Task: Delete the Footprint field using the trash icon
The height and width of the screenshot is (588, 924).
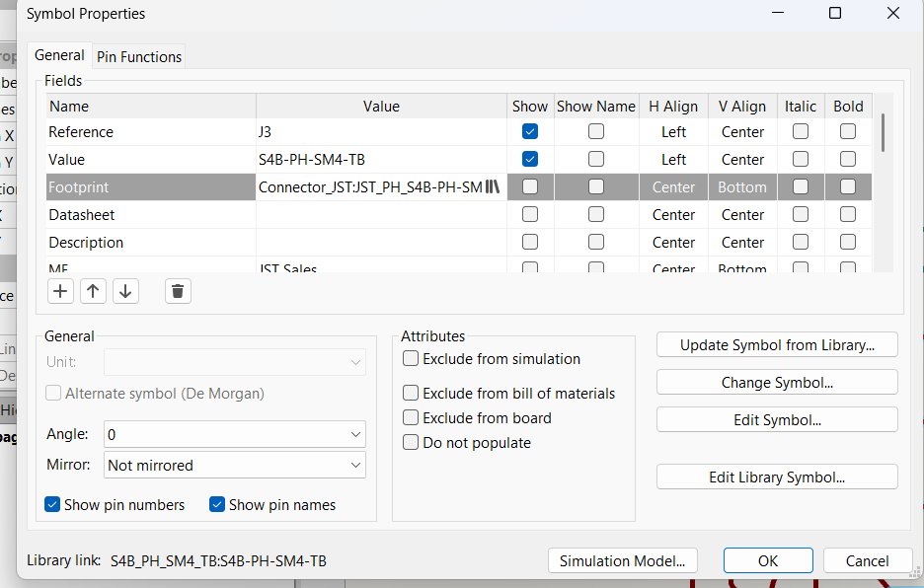Action: pyautogui.click(x=178, y=290)
